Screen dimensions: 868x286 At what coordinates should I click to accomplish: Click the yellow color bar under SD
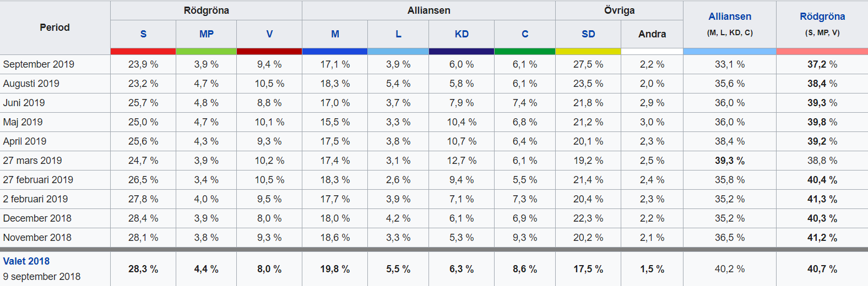coord(588,51)
